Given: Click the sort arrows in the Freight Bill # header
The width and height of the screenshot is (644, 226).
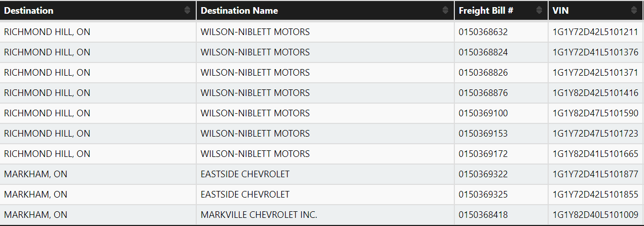Looking at the screenshot, I should [540, 10].
